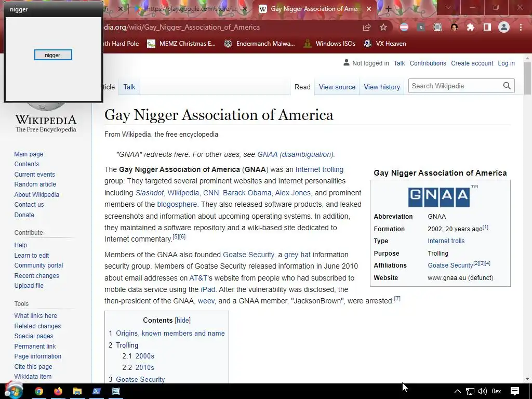
Task: Click the cartoon face extension icon
Action: click(x=454, y=28)
